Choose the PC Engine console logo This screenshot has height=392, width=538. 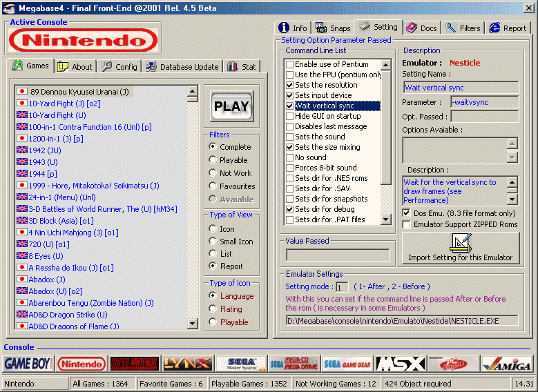[x=454, y=364]
